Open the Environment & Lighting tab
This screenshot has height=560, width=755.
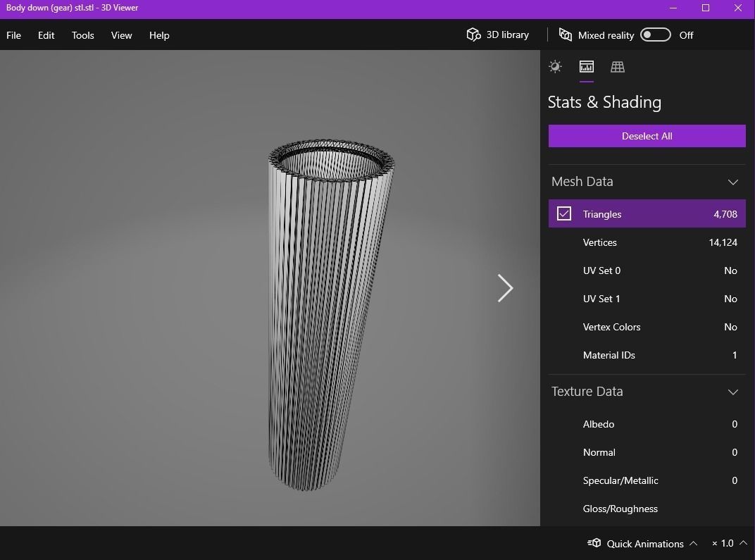[x=555, y=66]
